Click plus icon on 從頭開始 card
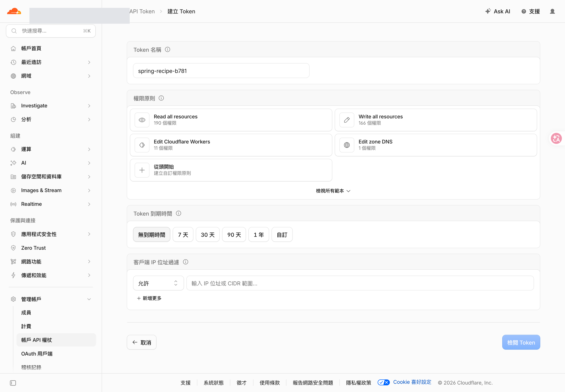 click(142, 170)
